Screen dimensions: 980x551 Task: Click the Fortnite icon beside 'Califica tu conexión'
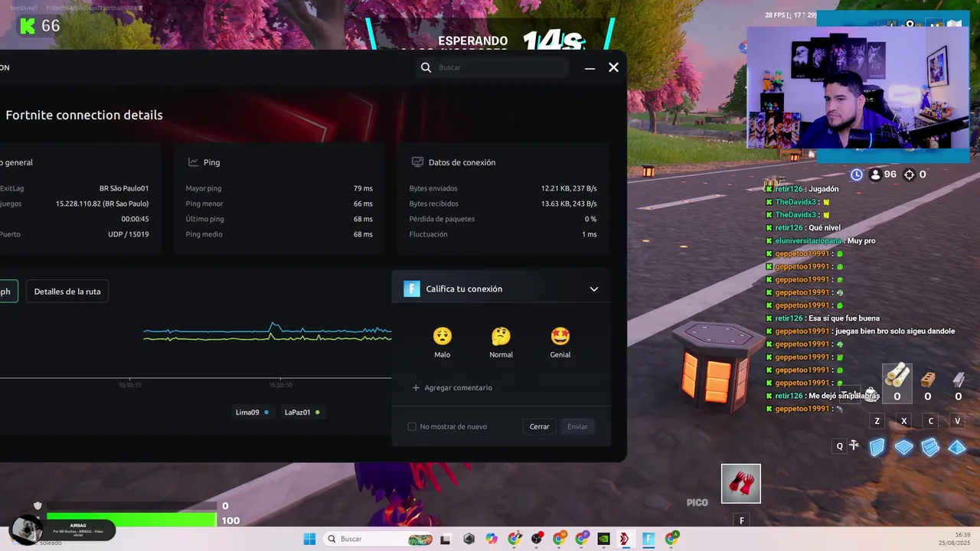[412, 289]
